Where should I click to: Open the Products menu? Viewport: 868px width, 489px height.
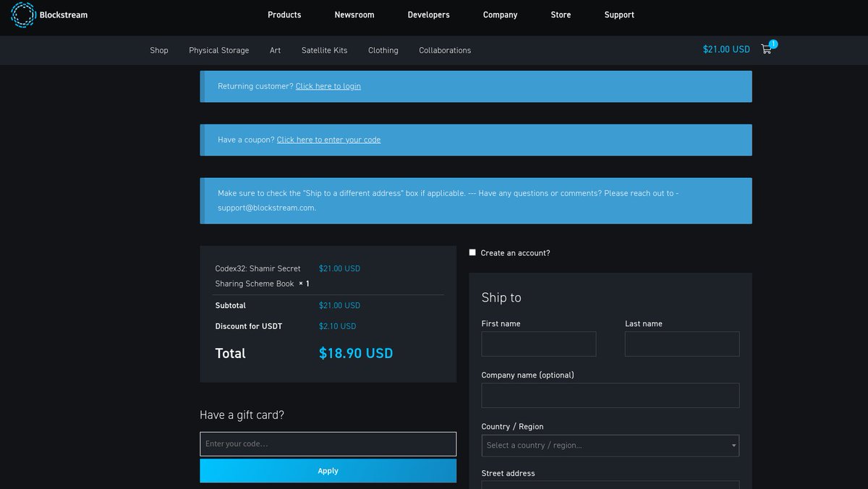(x=284, y=14)
